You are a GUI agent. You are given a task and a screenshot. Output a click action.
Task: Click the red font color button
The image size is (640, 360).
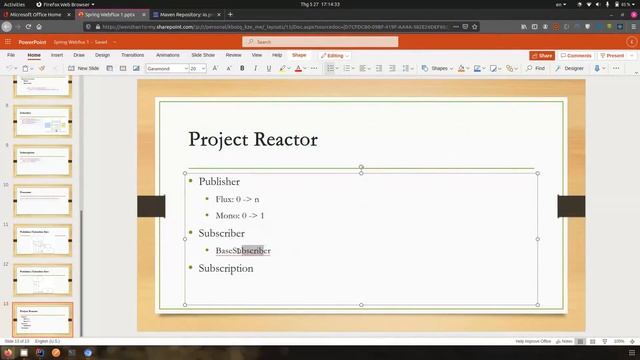tap(298, 69)
